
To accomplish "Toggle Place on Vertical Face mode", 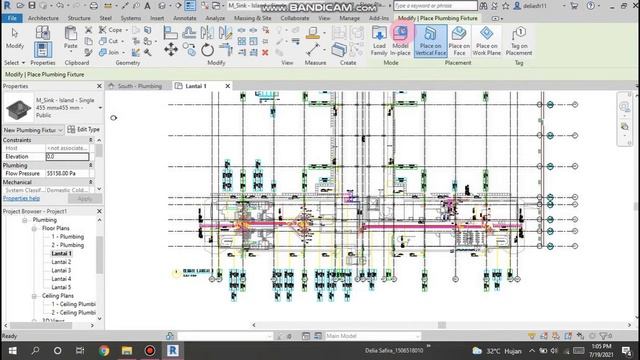I will point(431,41).
